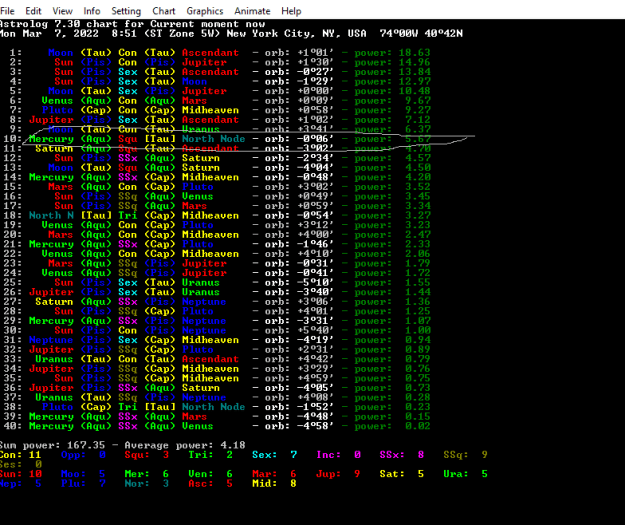Click row 35 Sun SSq Midheaven
The height and width of the screenshot is (525, 625).
click(217, 378)
